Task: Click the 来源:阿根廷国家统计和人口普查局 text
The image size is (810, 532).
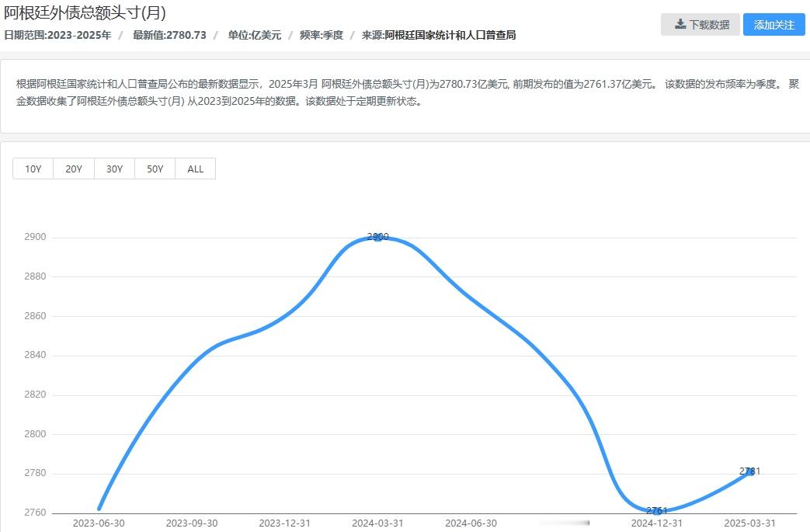Action: click(439, 35)
